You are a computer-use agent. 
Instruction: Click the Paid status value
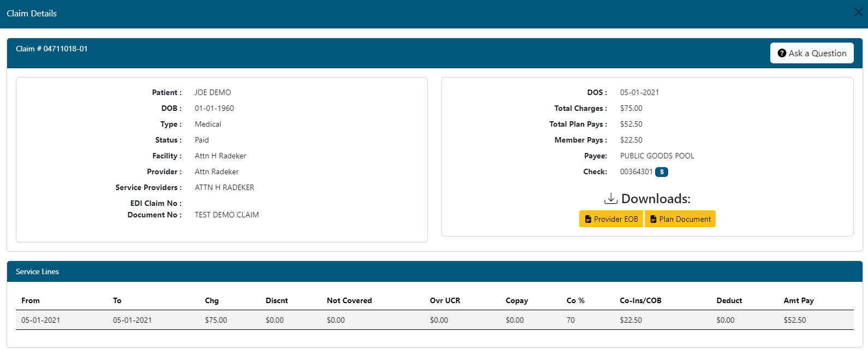[x=202, y=140]
